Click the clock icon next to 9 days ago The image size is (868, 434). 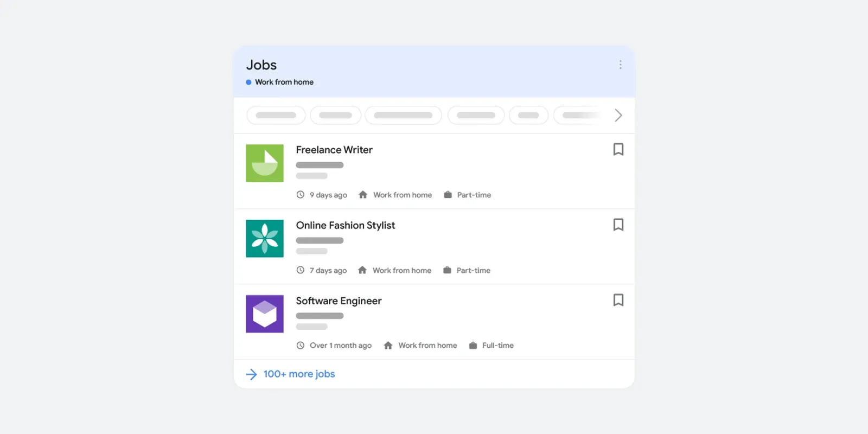click(x=301, y=195)
